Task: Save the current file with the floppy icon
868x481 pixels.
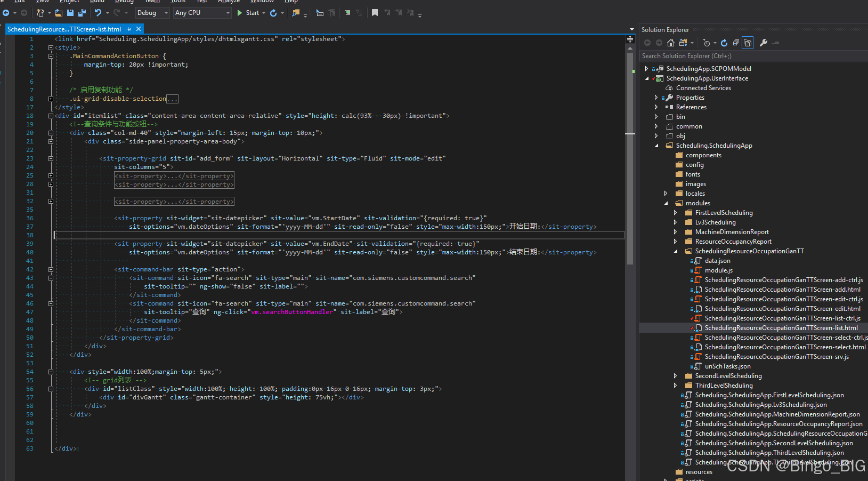Action: click(x=70, y=13)
